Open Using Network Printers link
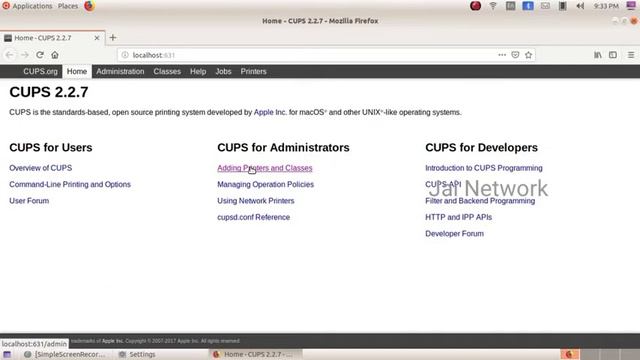640x360 pixels. (256, 201)
